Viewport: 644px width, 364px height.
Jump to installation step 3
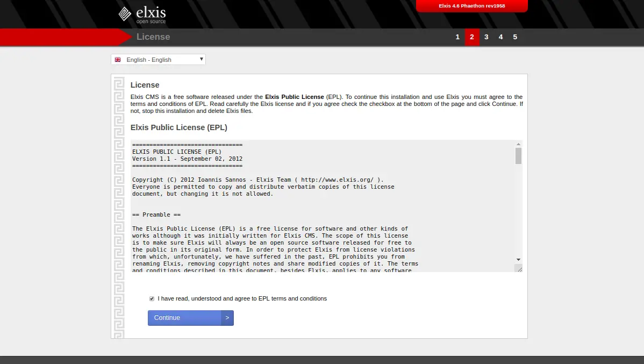click(486, 37)
